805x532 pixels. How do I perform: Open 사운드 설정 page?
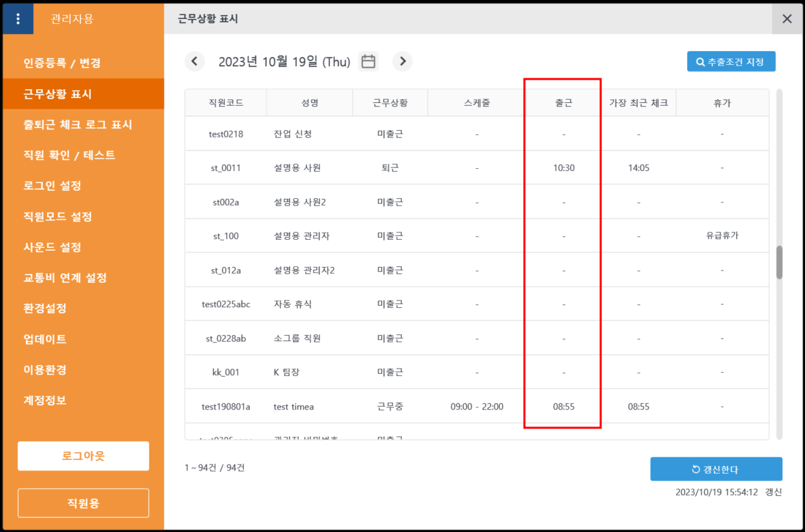(x=52, y=247)
